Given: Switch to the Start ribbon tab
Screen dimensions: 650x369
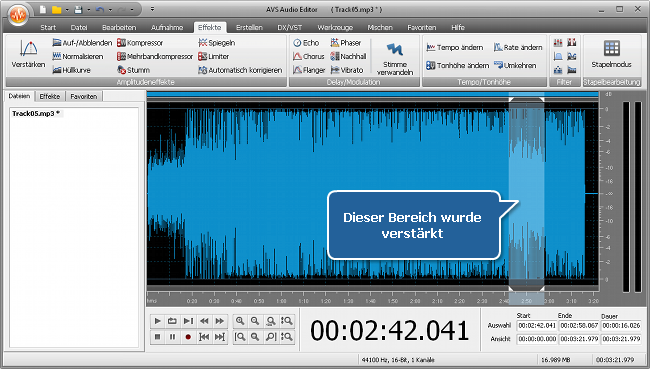Looking at the screenshot, I should coord(48,27).
